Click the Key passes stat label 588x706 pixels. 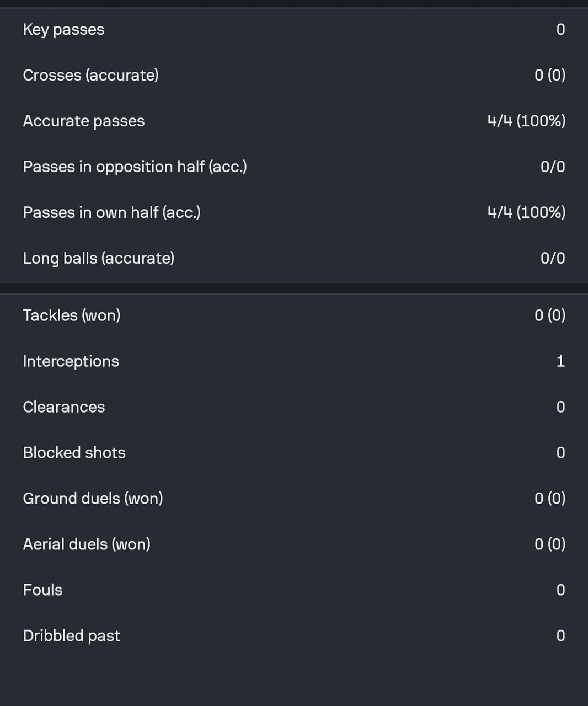[63, 30]
